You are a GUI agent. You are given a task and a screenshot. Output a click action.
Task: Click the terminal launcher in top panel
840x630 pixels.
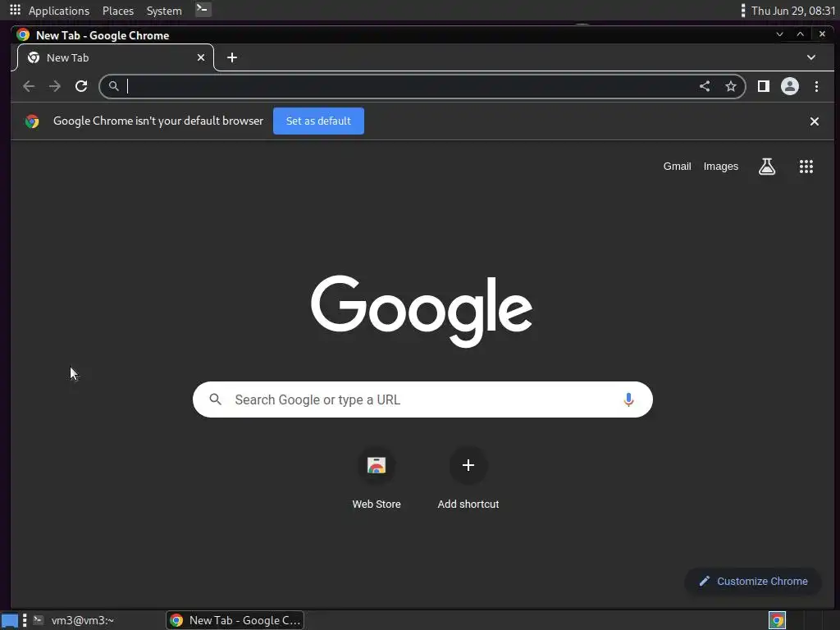point(203,9)
